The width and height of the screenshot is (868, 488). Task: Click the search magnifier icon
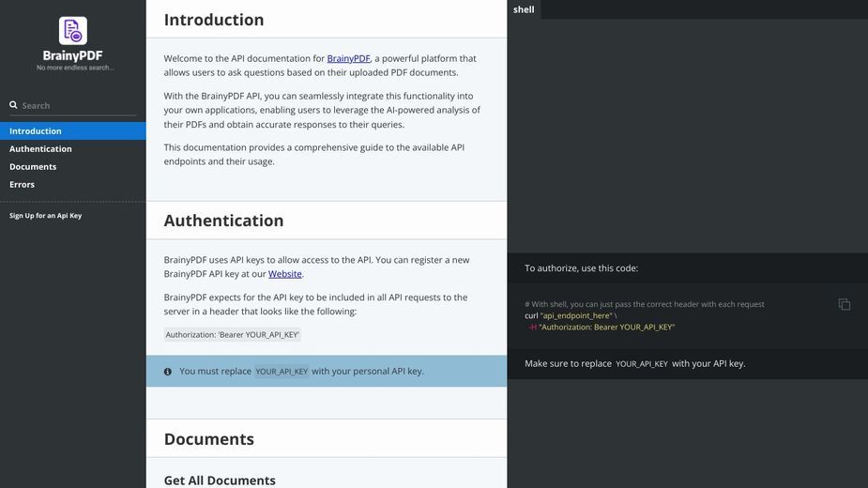13,105
